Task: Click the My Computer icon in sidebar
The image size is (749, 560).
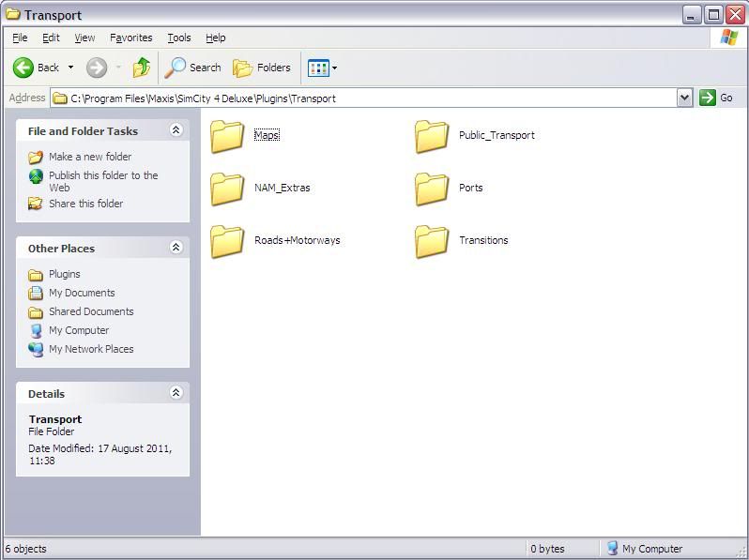Action: (36, 330)
